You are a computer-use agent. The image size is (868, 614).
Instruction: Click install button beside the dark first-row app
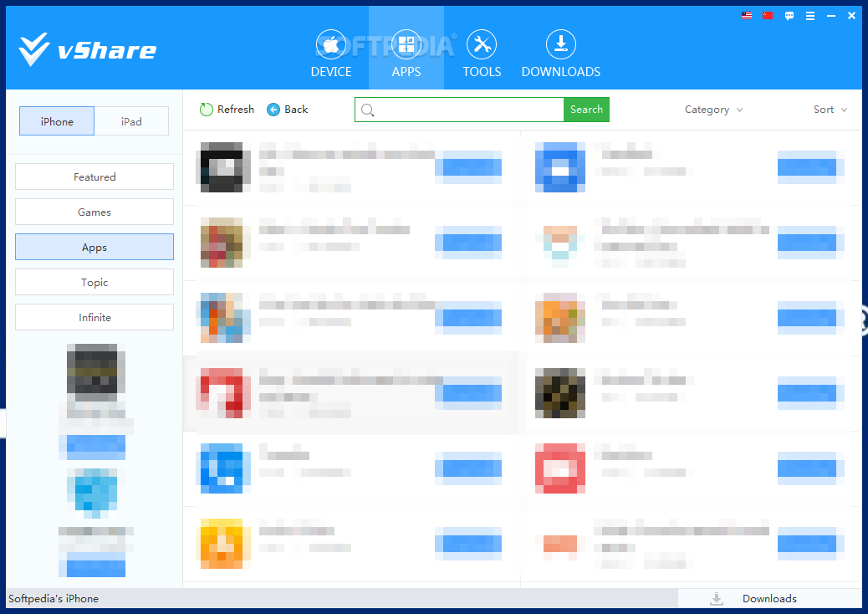point(468,167)
